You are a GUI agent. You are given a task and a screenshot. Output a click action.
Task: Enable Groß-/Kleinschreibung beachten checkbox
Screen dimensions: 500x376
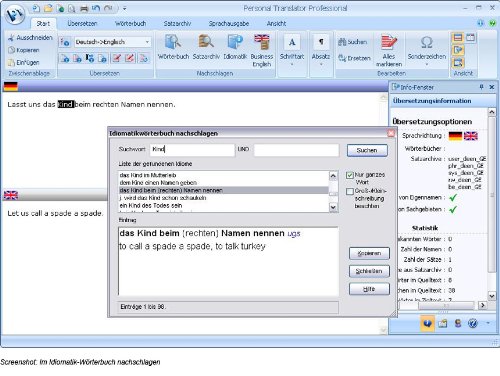(x=350, y=191)
